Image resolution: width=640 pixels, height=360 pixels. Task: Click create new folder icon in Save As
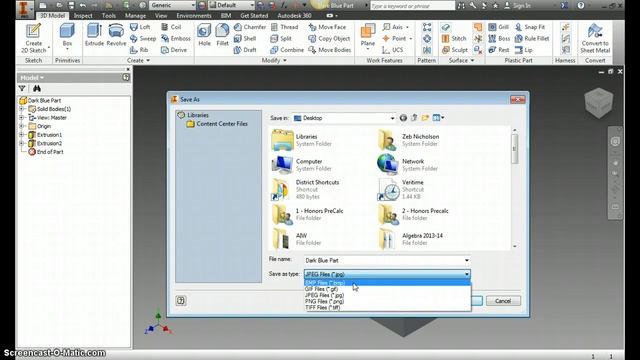coord(425,118)
